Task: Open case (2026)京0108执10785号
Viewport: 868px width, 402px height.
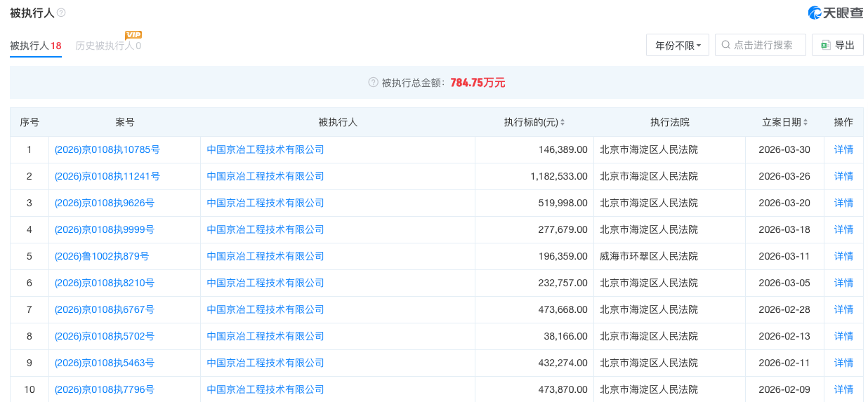Action: coord(107,149)
